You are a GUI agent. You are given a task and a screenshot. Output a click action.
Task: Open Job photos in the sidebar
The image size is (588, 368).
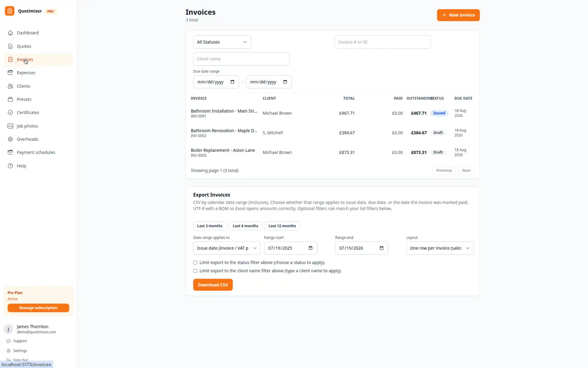[x=38, y=126]
